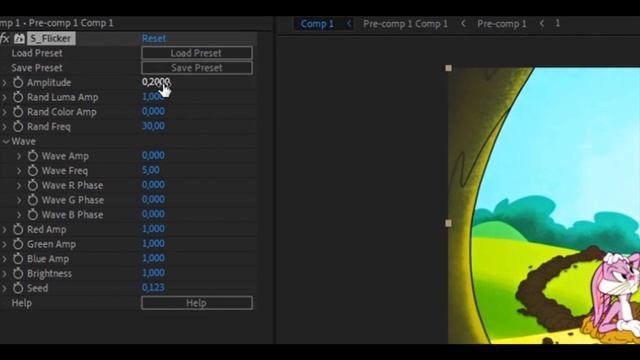
Task: Click the Wave R Phase value
Action: click(153, 184)
